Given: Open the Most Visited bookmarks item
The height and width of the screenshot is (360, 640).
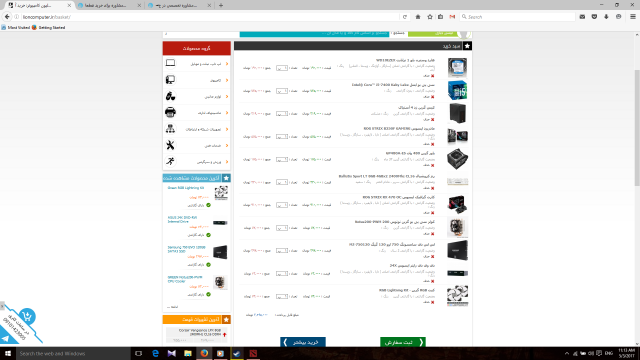Looking at the screenshot, I should (16, 27).
